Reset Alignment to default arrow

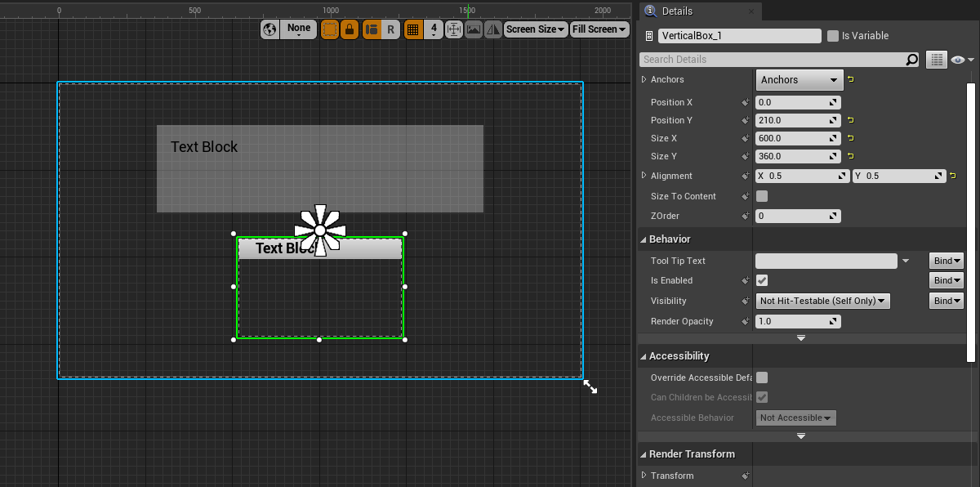954,176
